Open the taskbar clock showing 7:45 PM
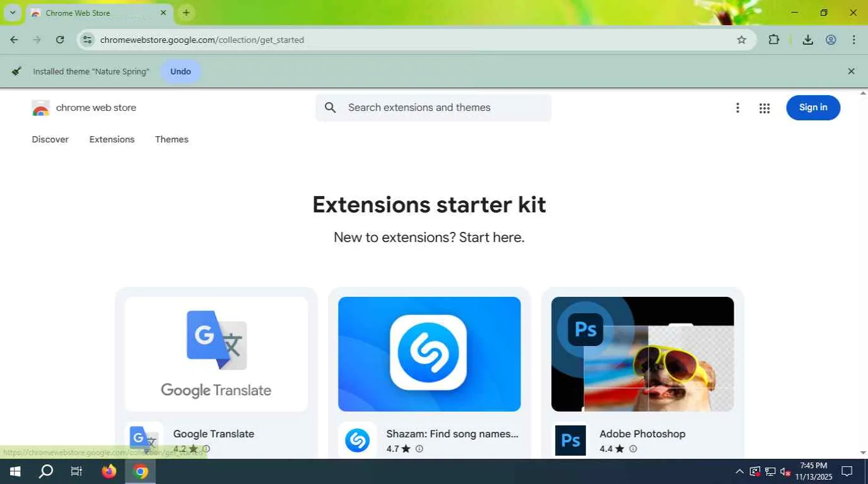Screen dimensions: 868x484 813,471
